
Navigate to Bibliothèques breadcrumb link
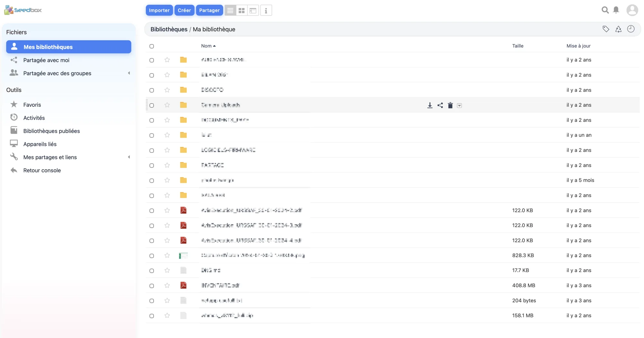click(x=169, y=29)
